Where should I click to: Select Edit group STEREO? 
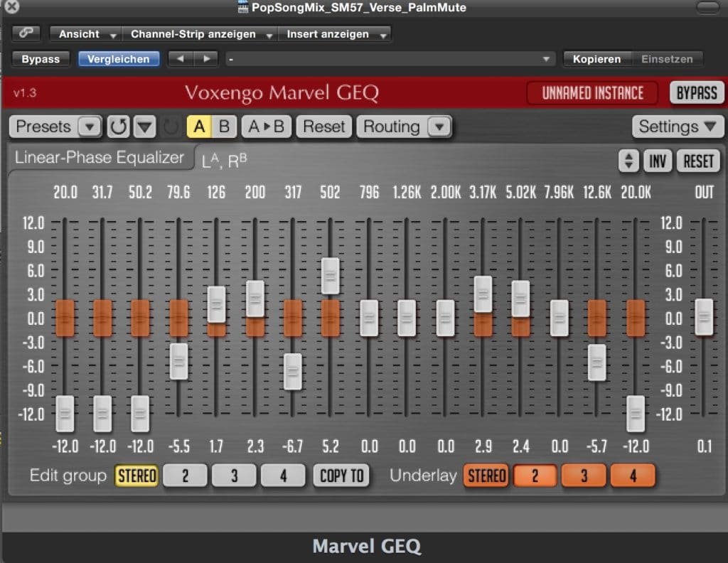click(137, 476)
